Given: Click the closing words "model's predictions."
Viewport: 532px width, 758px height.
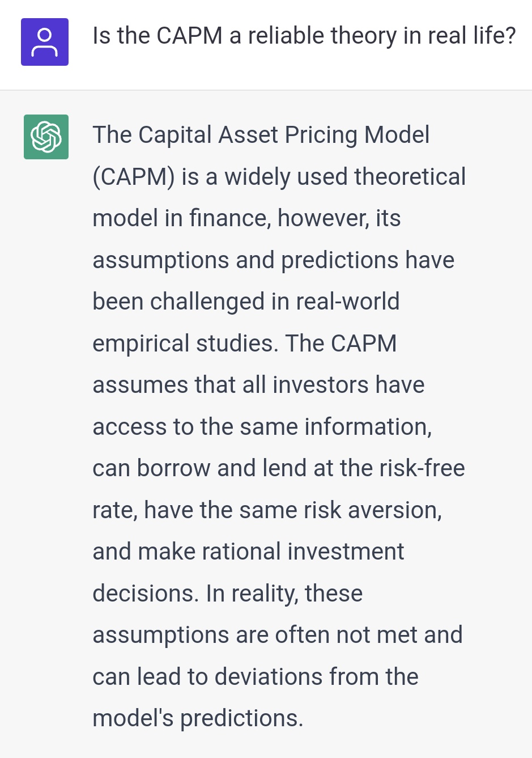Looking at the screenshot, I should 198,718.
